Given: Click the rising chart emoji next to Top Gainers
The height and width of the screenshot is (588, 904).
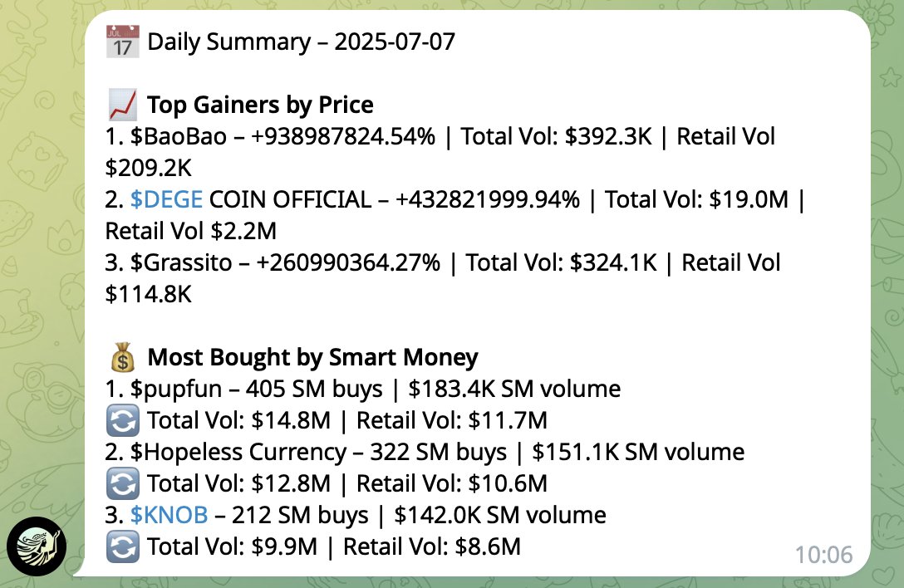Looking at the screenshot, I should 122,105.
